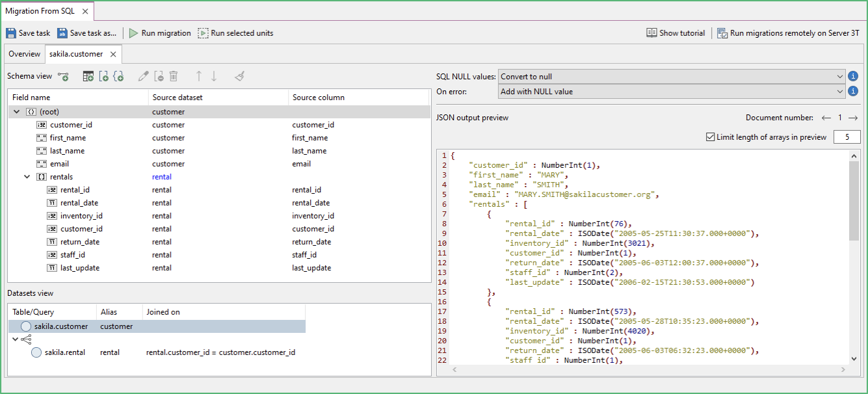Viewport: 868px width, 394px height.
Task: Open the info icon beside SQL NULL values
Action: 852,76
